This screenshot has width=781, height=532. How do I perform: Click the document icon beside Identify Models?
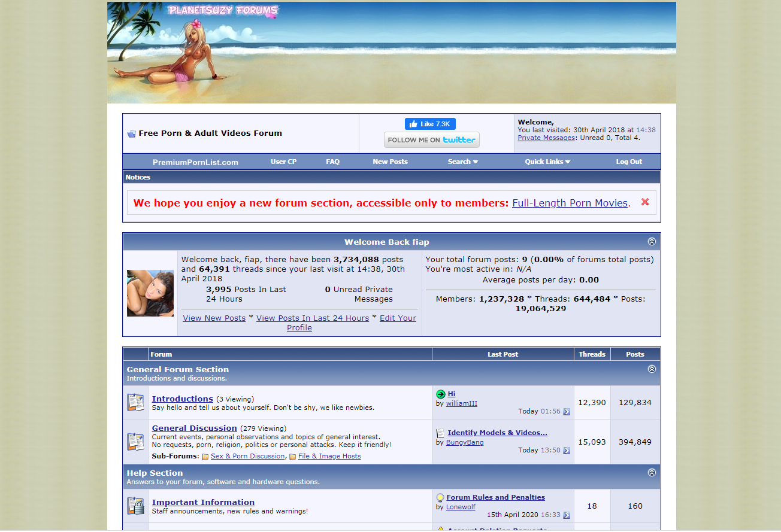(440, 433)
